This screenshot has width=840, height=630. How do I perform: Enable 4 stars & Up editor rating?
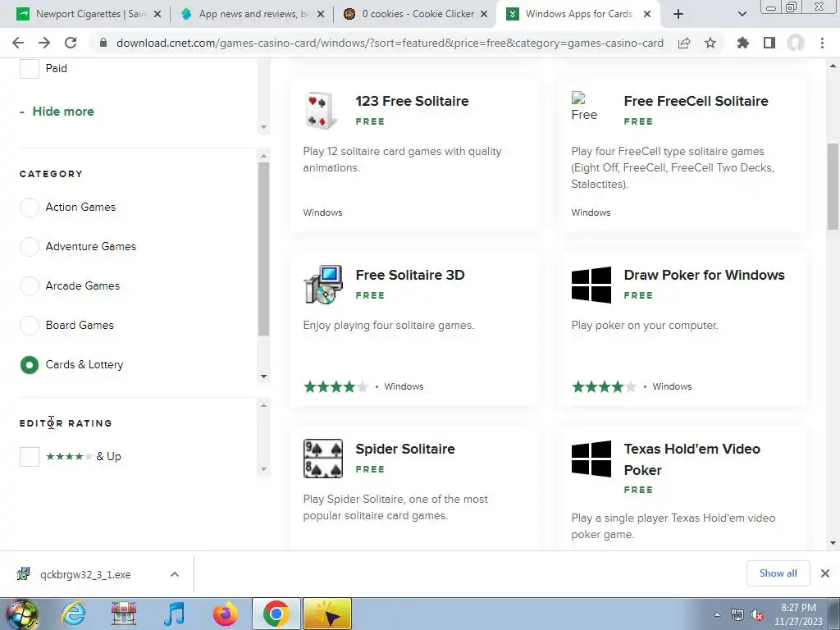point(29,456)
